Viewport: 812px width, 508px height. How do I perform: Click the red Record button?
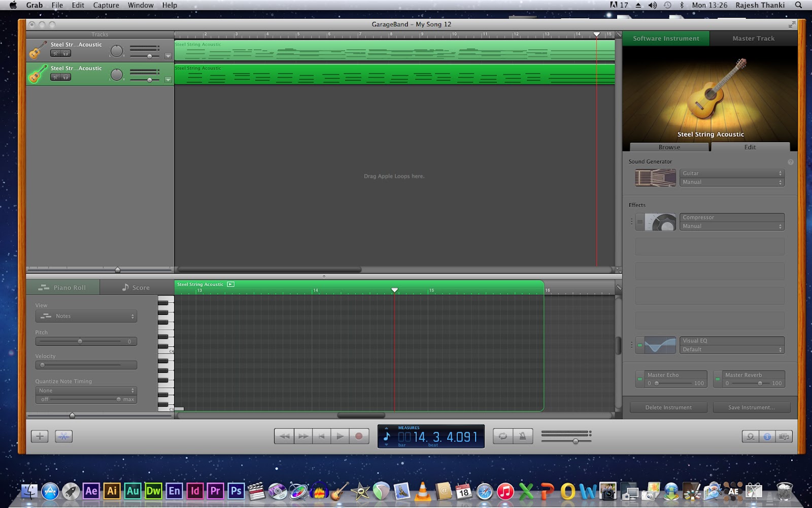(x=359, y=436)
